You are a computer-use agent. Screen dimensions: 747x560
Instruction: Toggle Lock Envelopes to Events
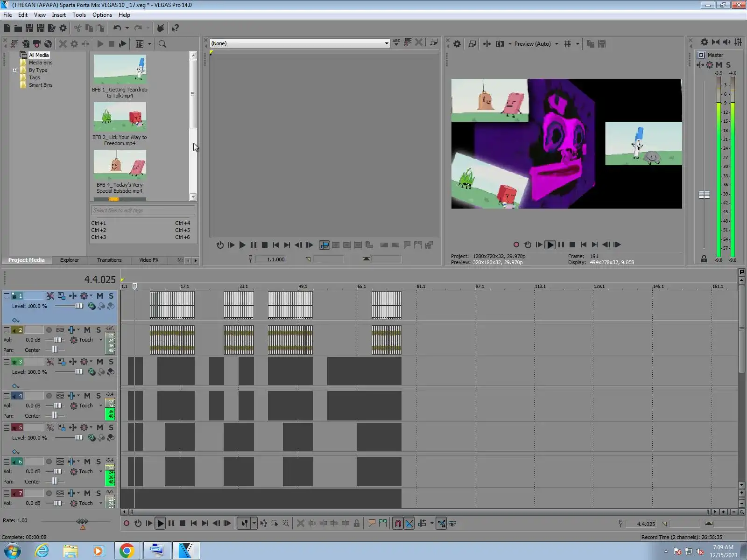(x=441, y=524)
